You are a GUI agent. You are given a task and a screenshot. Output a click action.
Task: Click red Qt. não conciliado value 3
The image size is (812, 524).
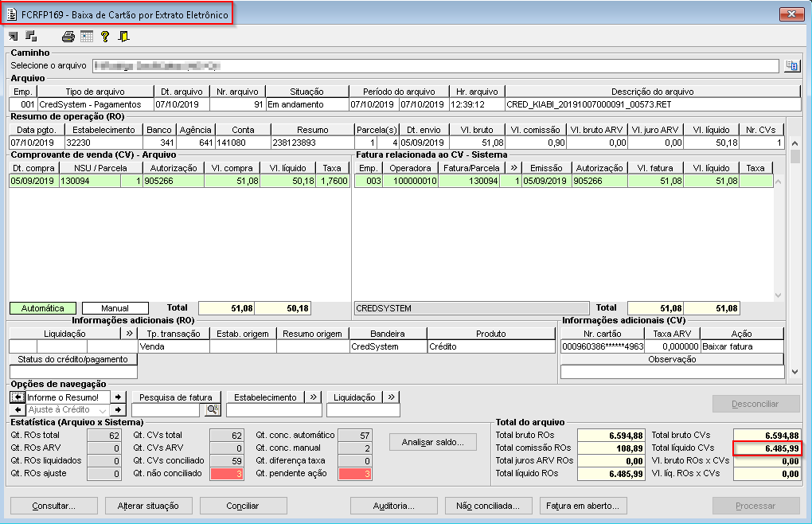227,473
